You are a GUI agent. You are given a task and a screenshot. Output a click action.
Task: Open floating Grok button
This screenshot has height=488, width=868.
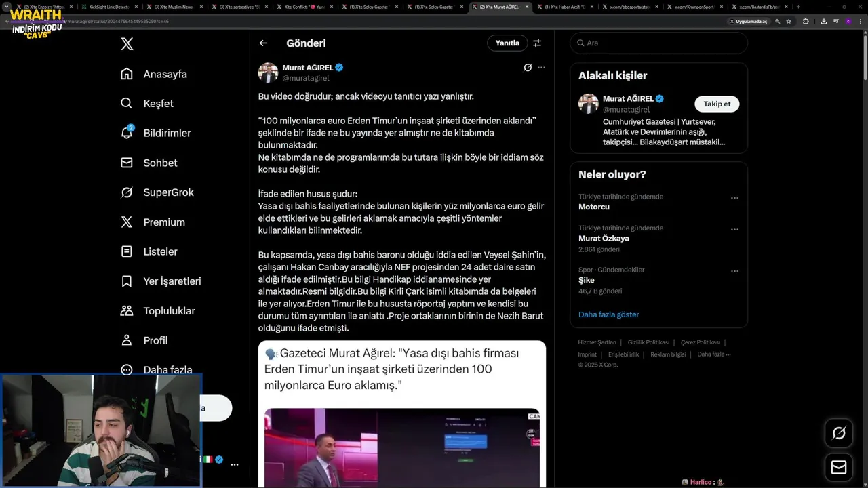click(x=839, y=433)
